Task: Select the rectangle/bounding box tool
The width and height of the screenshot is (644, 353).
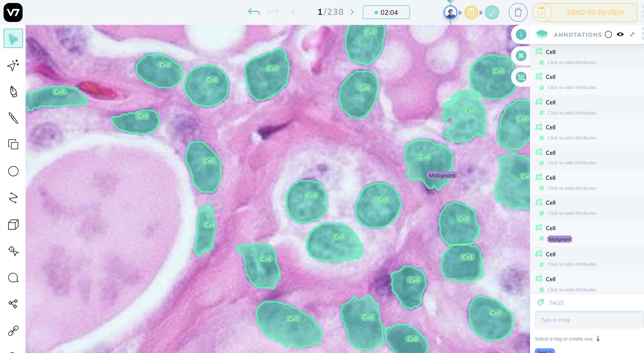Action: click(13, 144)
